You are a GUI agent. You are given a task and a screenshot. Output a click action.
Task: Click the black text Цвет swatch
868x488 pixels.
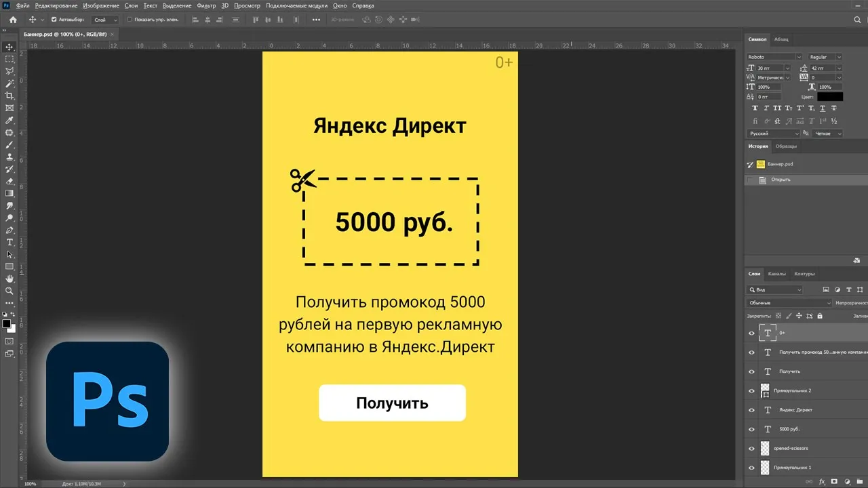click(830, 97)
